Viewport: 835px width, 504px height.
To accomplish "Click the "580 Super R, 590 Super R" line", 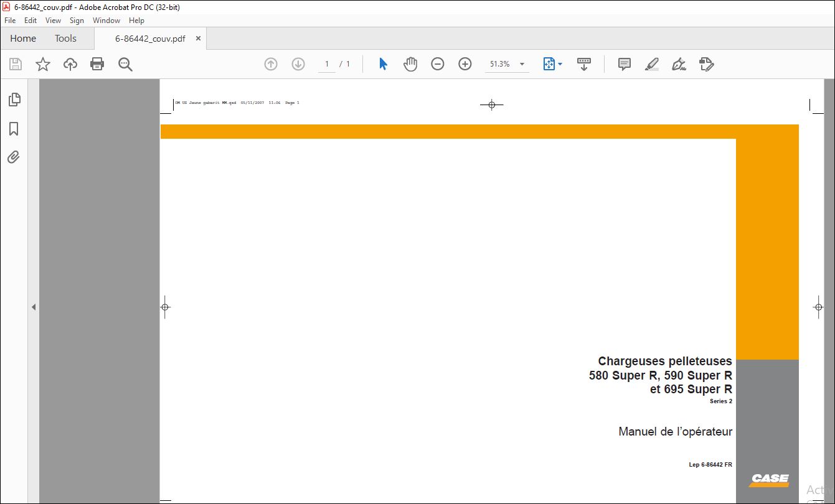I will click(x=661, y=375).
